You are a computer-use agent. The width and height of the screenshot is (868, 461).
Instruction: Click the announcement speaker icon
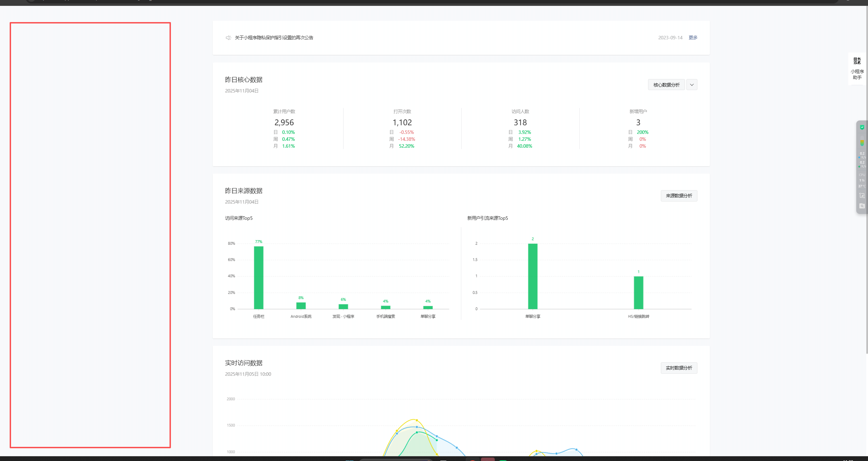coord(228,38)
